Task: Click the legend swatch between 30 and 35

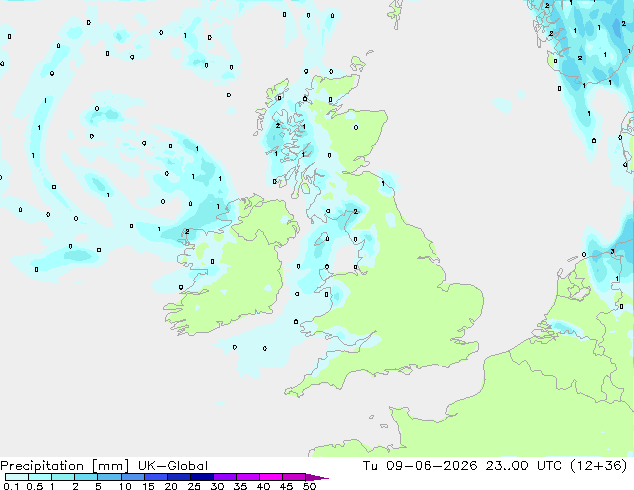Action: pyautogui.click(x=225, y=477)
